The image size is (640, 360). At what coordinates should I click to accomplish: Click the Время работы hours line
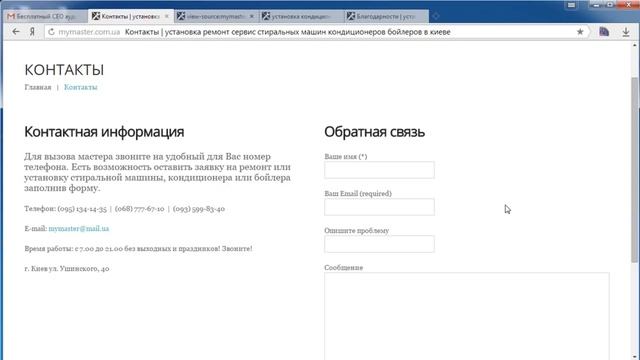[x=138, y=249]
